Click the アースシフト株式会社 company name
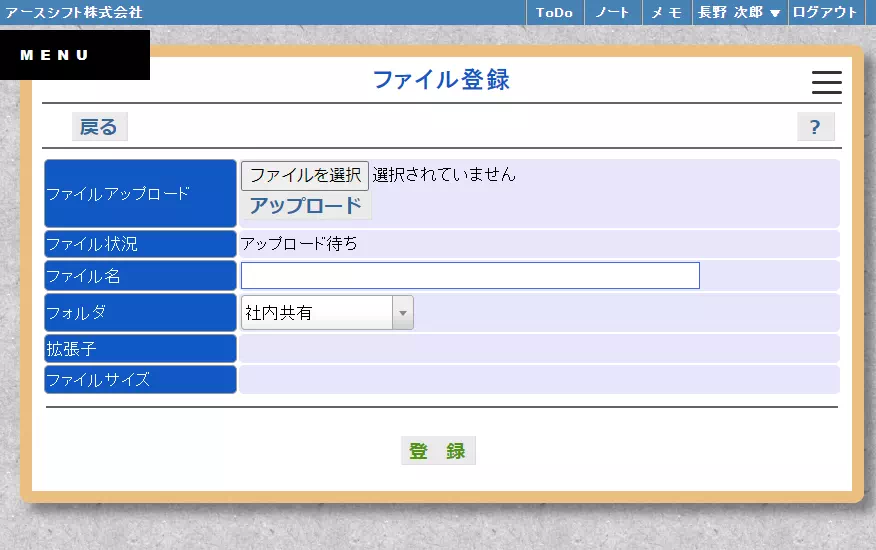 point(74,12)
